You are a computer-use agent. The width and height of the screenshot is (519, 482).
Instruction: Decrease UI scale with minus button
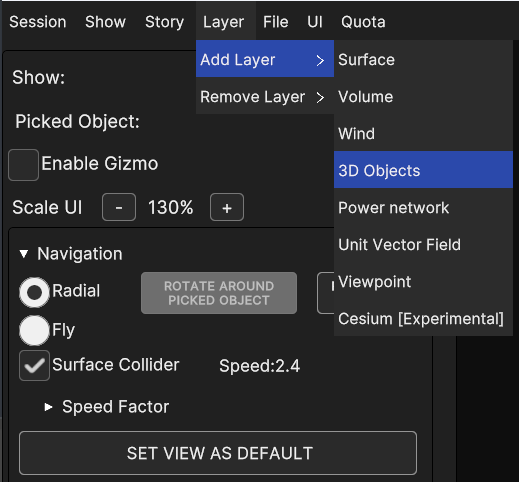pyautogui.click(x=119, y=207)
